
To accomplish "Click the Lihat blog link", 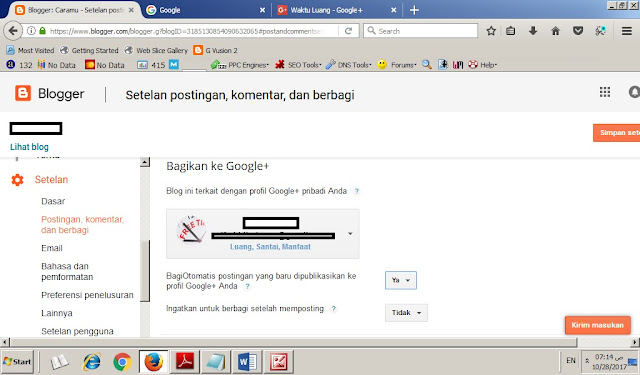I will coord(29,147).
